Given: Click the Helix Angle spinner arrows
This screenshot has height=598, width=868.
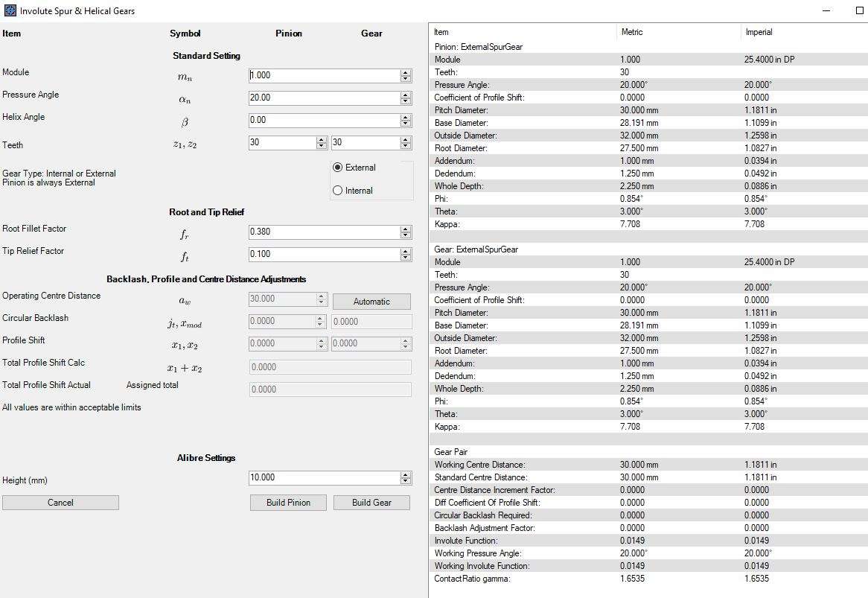Looking at the screenshot, I should pyautogui.click(x=406, y=120).
